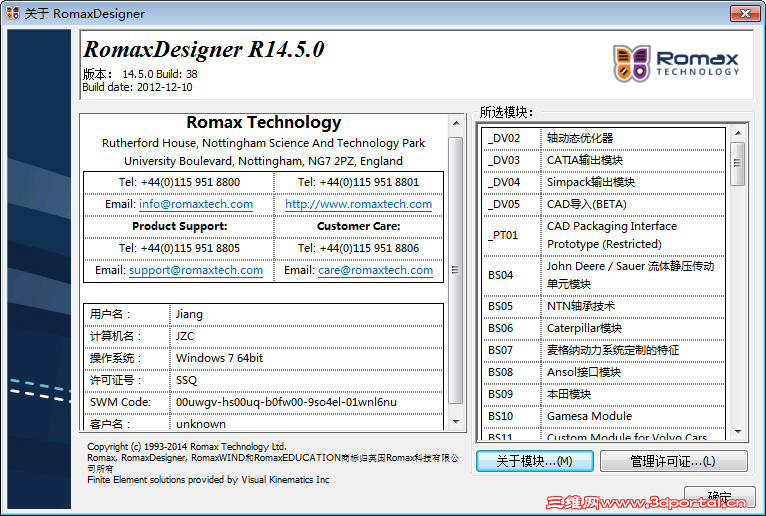The width and height of the screenshot is (766, 516).
Task: Click the care@romaxtech.com email link
Action: pos(375,270)
